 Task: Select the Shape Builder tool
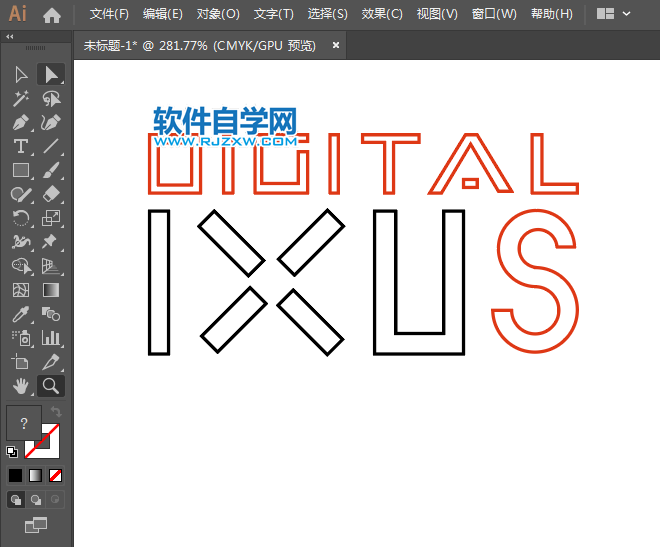(21, 266)
